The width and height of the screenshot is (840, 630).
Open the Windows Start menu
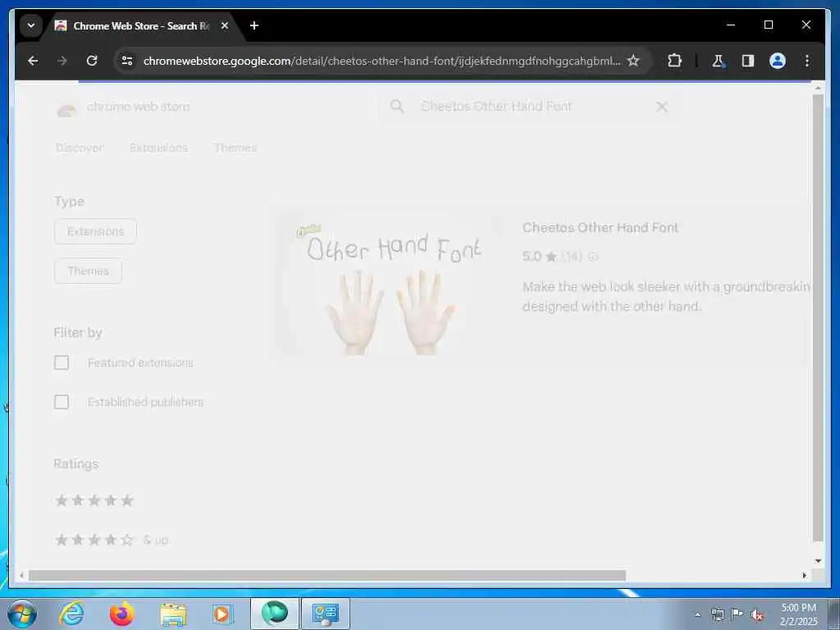pos(22,614)
